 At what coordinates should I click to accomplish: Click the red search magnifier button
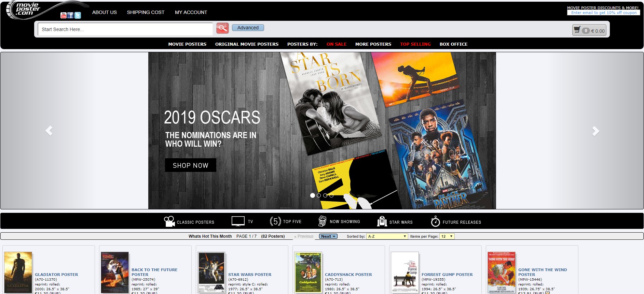coord(222,28)
